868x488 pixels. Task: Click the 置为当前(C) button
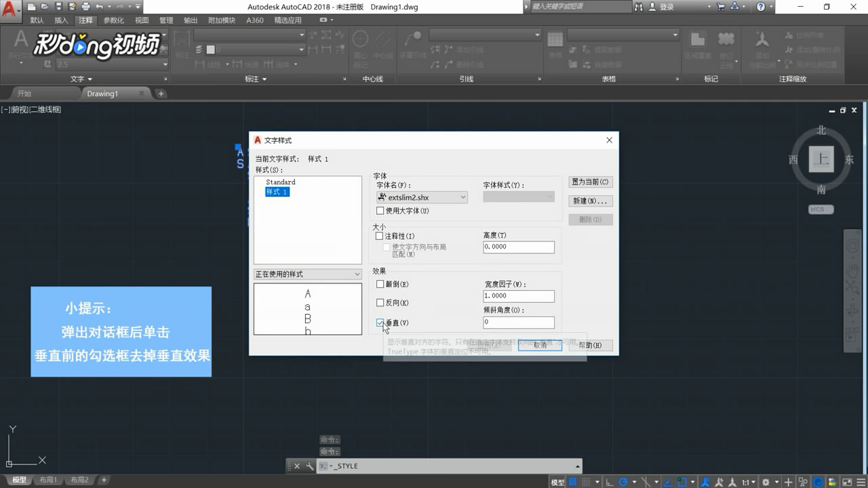[591, 182]
